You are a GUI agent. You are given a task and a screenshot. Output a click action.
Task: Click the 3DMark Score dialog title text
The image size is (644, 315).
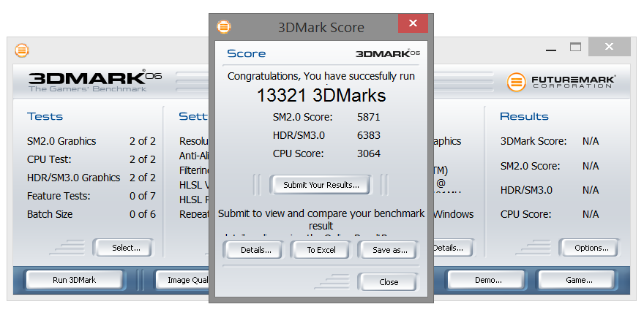[321, 28]
